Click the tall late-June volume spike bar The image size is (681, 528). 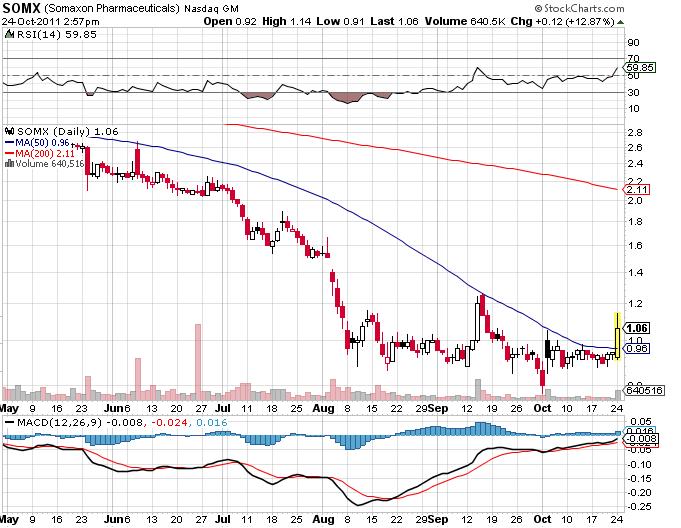(x=198, y=362)
